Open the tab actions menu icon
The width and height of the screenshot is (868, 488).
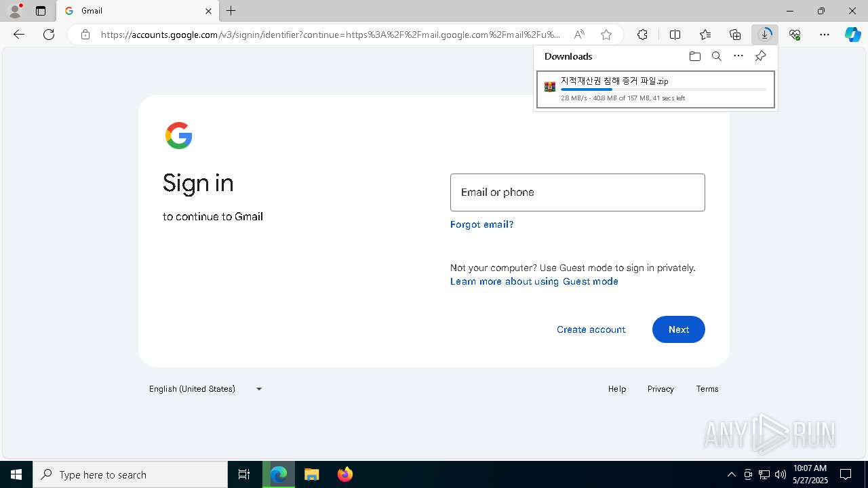click(x=41, y=11)
